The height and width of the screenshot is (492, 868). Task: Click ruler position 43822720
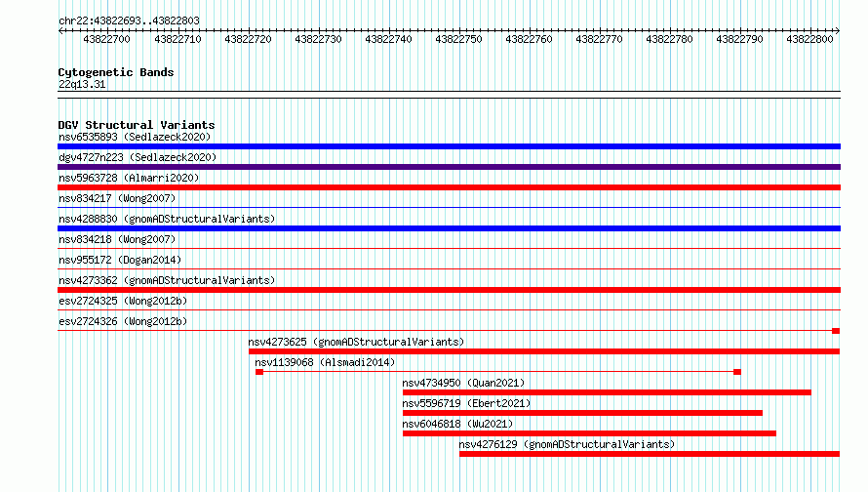(248, 39)
